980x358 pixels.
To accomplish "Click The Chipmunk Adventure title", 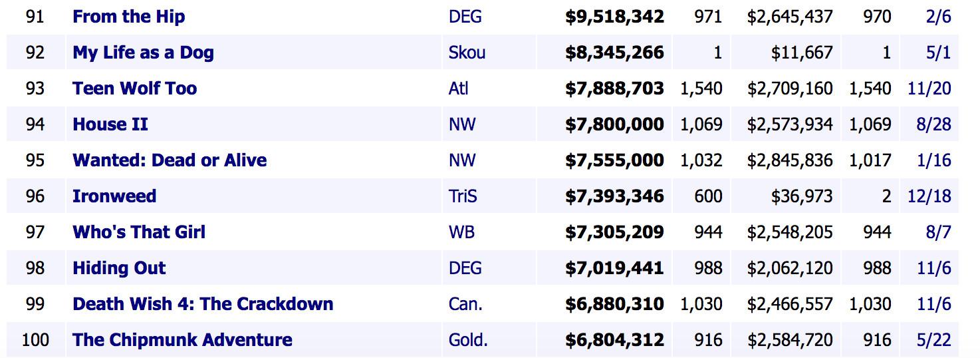I will coord(182,340).
